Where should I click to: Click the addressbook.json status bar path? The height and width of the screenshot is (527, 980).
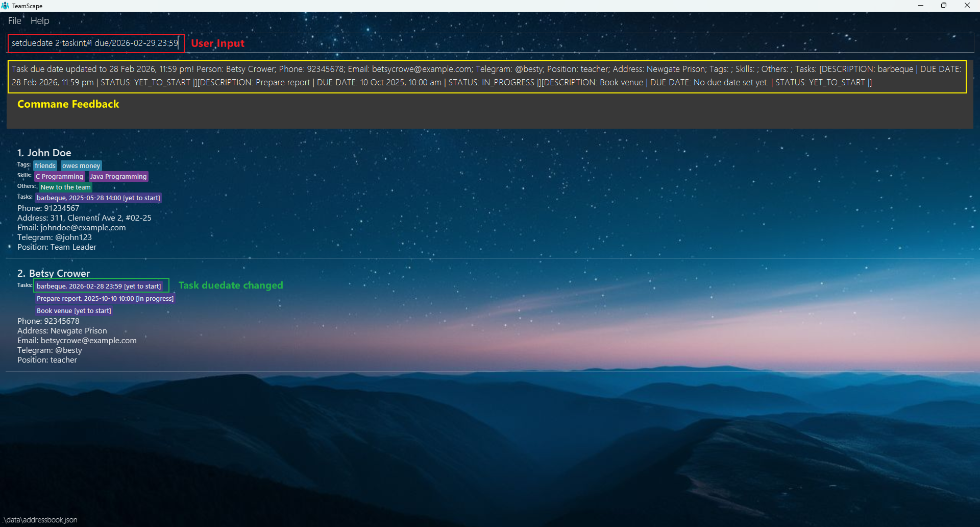(41, 520)
